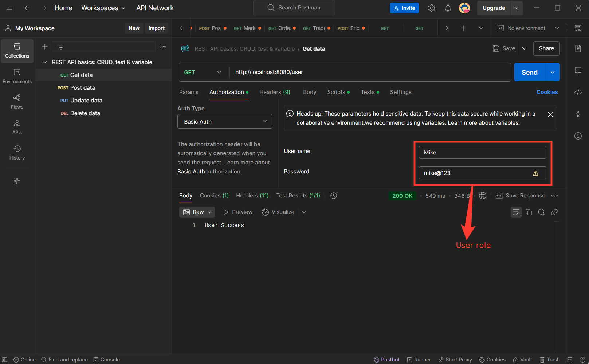Viewport: 589px width, 364px height.
Task: Open the Postman settings gear
Action: pyautogui.click(x=432, y=8)
